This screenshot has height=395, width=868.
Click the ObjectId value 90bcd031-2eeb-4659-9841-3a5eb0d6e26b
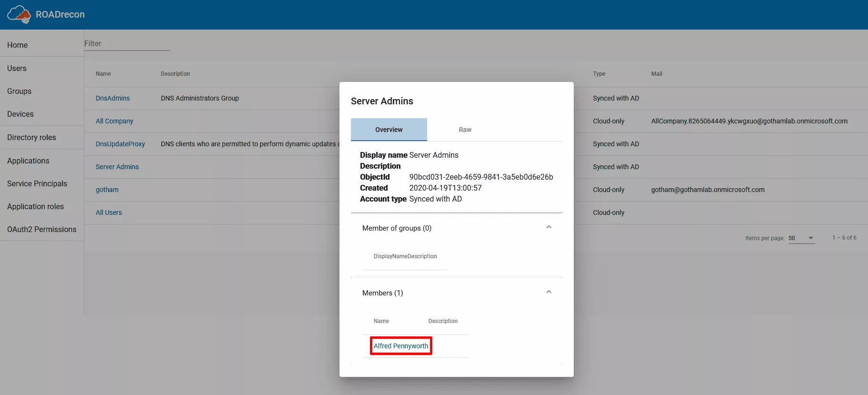[481, 177]
